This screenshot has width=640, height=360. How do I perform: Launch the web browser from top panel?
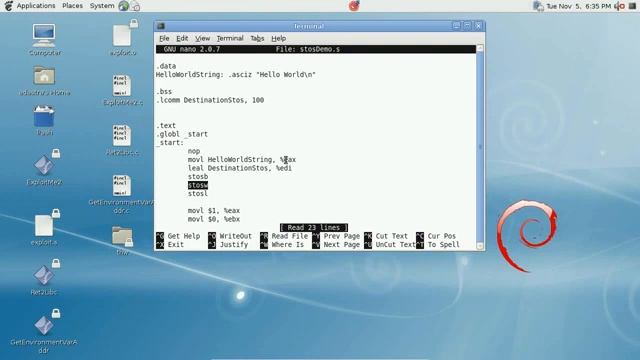click(124, 6)
